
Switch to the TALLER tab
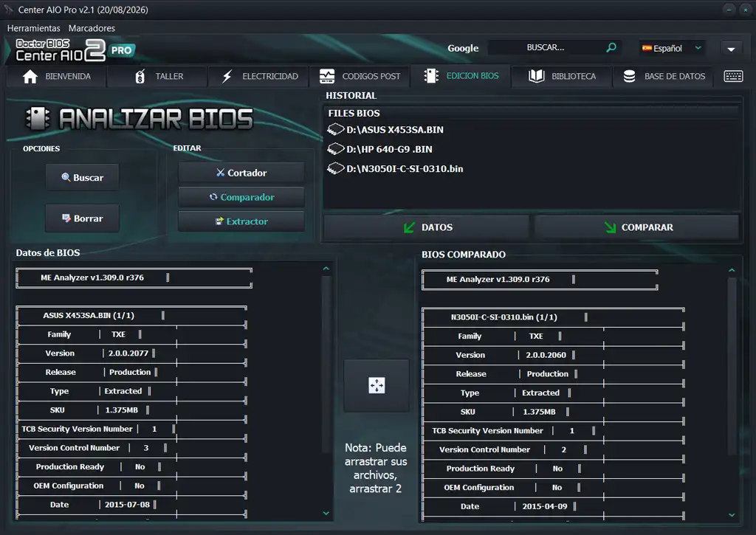pyautogui.click(x=157, y=76)
